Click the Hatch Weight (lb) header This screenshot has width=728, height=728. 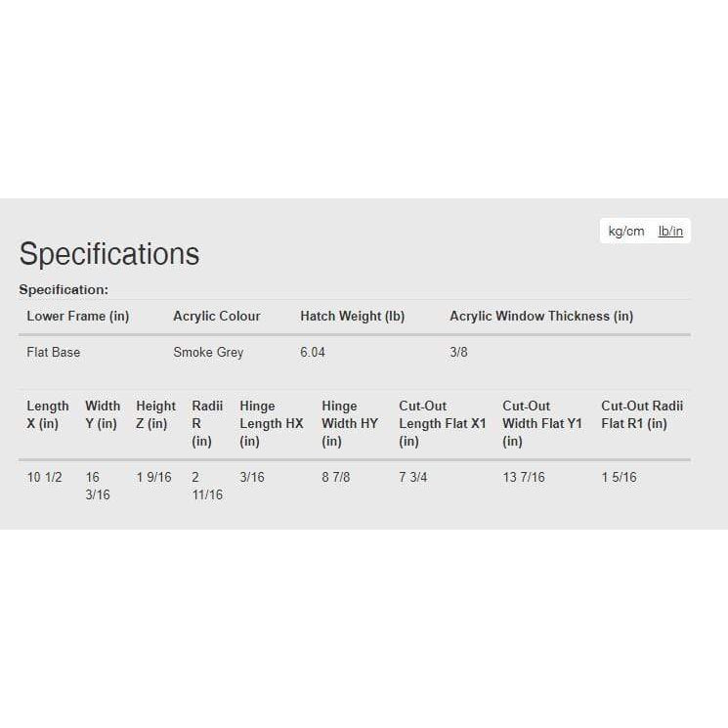[x=352, y=316]
